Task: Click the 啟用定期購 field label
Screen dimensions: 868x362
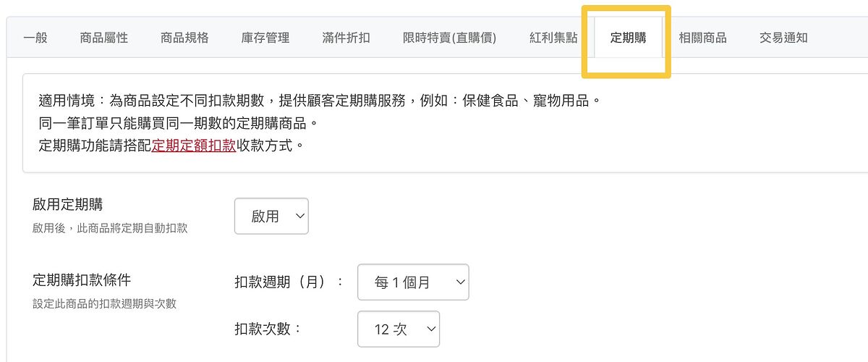Action: coord(72,205)
